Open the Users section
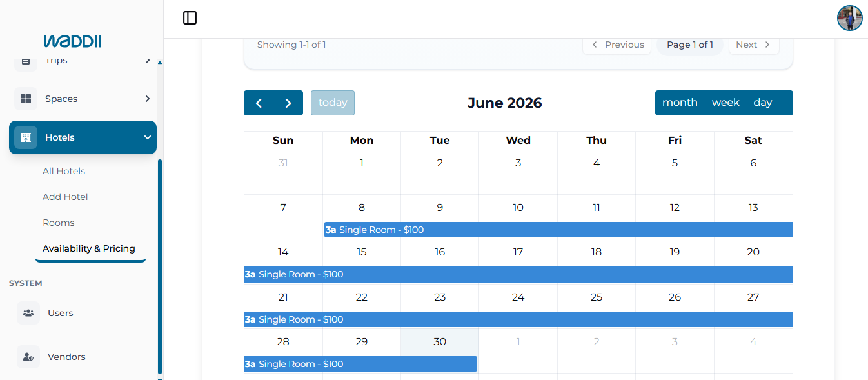 [x=61, y=313]
